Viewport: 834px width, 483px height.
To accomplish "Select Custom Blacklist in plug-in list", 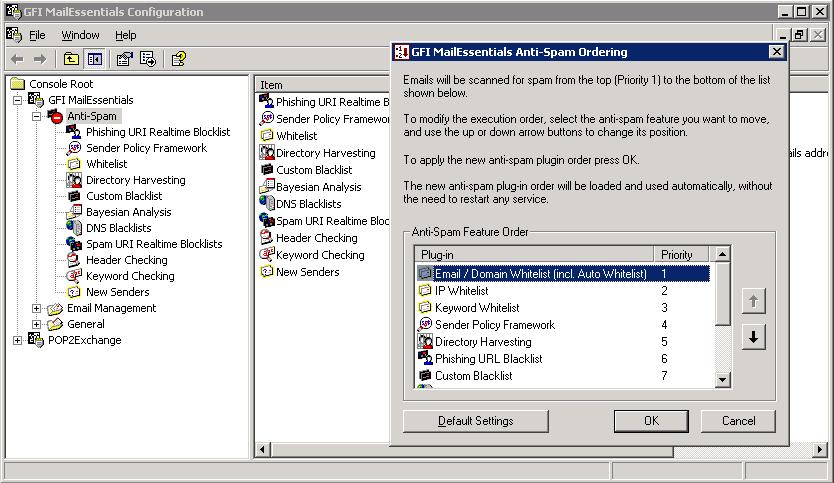I will [563, 376].
